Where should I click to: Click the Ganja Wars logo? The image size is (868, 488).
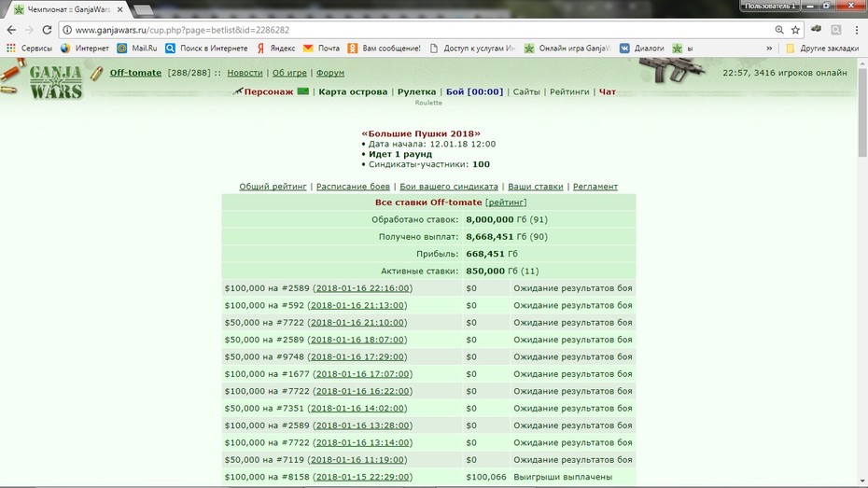(x=55, y=82)
